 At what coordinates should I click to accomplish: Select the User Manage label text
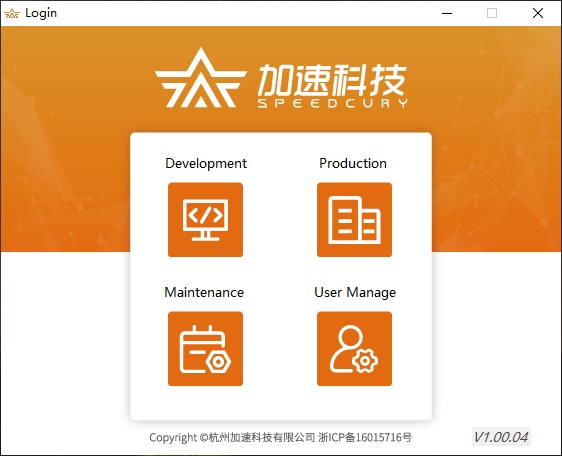click(x=355, y=293)
